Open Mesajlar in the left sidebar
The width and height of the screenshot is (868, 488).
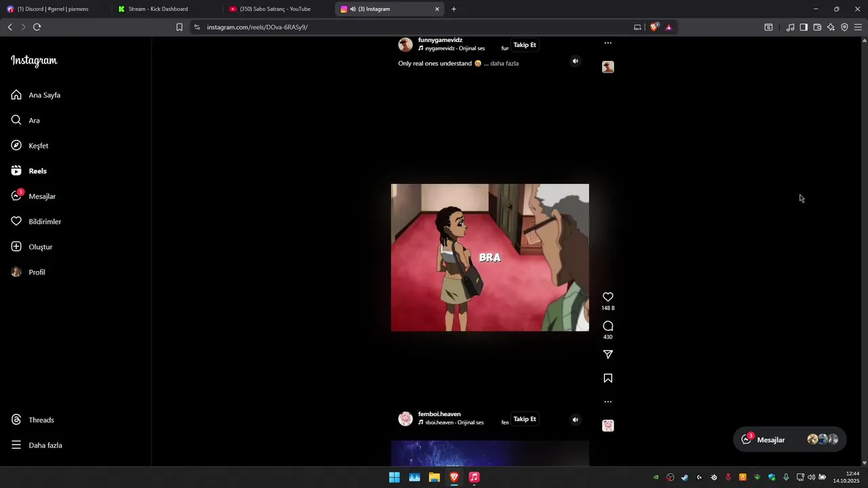click(x=33, y=196)
